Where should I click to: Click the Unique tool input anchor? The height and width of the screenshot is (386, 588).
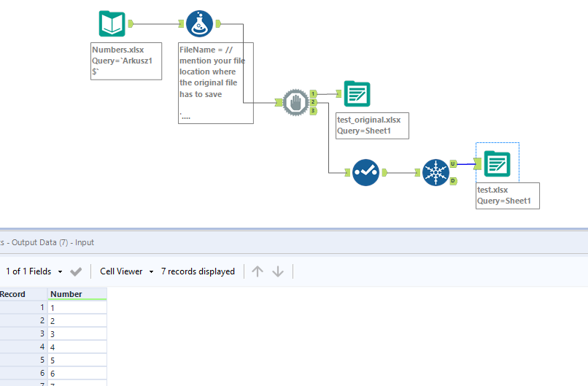(x=417, y=172)
